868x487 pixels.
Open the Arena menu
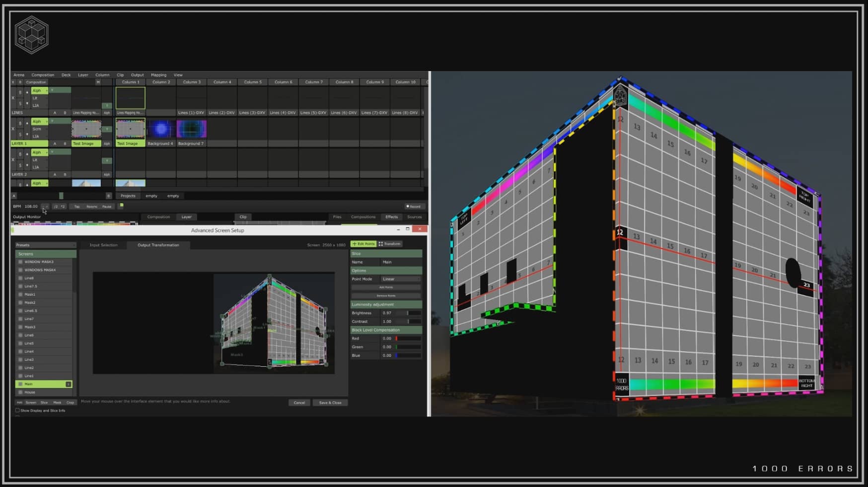tap(19, 75)
